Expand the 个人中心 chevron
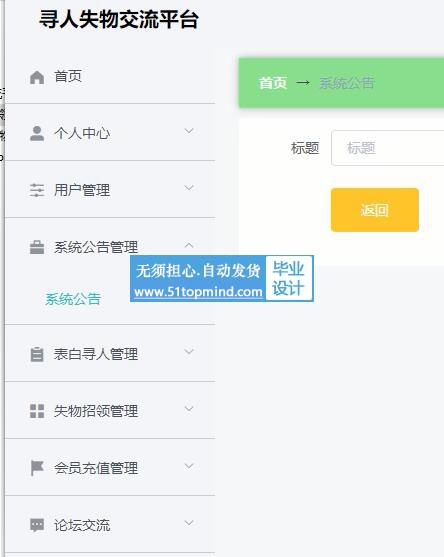 189,131
